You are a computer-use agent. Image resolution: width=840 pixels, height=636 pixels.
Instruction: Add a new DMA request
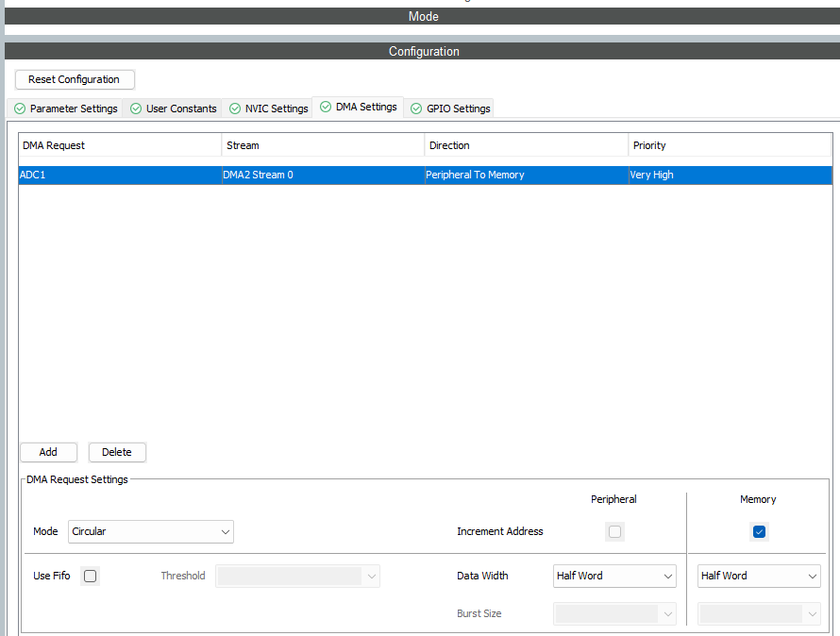48,452
